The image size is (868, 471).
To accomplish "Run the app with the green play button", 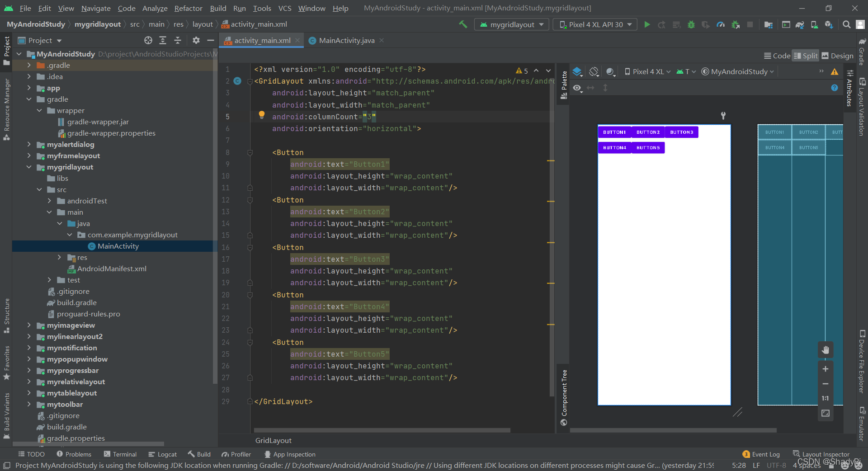I will click(x=647, y=24).
